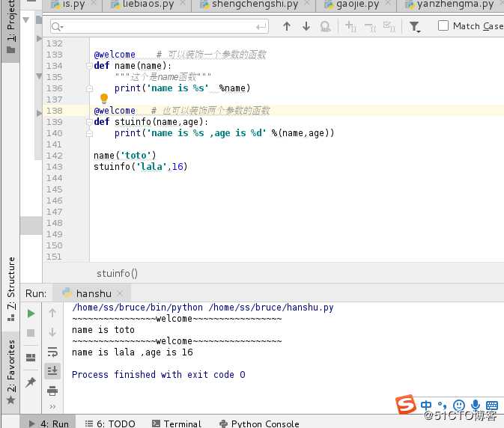Click the name('toto') call on line 142
Viewport: 504px width, 428px height.
(125, 156)
